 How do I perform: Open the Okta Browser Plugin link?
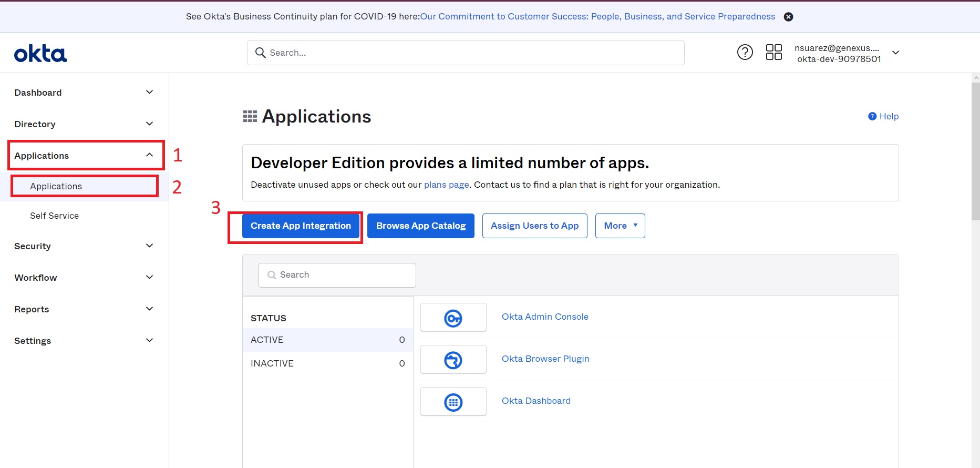click(x=545, y=359)
